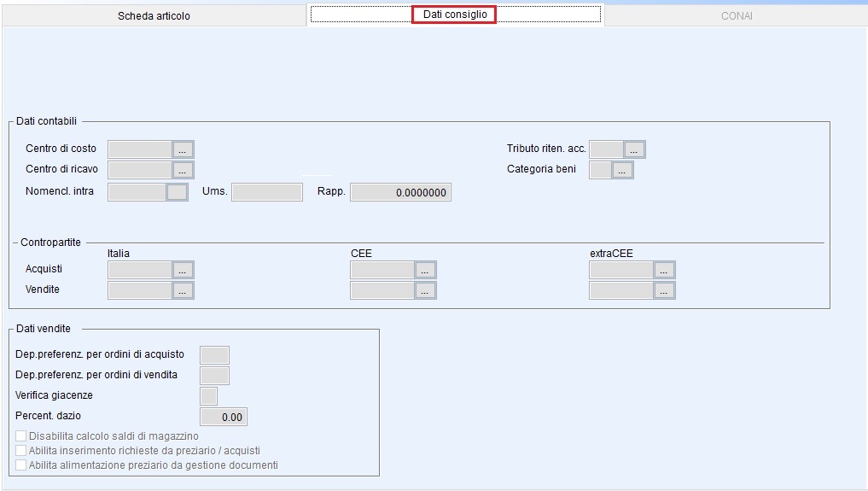Open Tributo riten. acc. lookup button
868x491 pixels.
(x=634, y=149)
